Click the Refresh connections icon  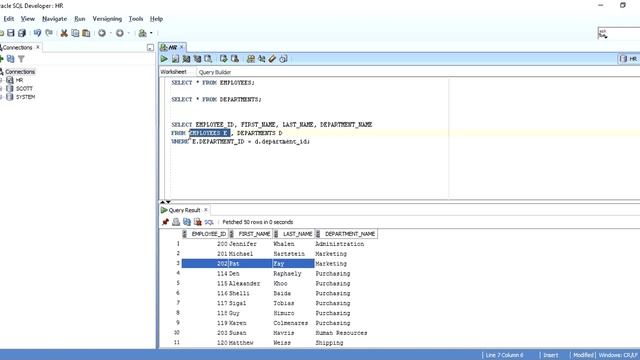coord(11,59)
